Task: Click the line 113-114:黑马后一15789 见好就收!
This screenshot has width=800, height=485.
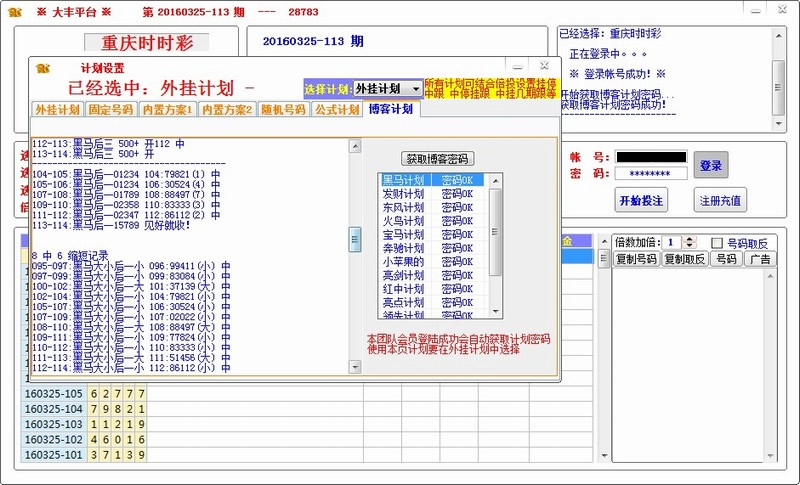Action: (x=111, y=225)
